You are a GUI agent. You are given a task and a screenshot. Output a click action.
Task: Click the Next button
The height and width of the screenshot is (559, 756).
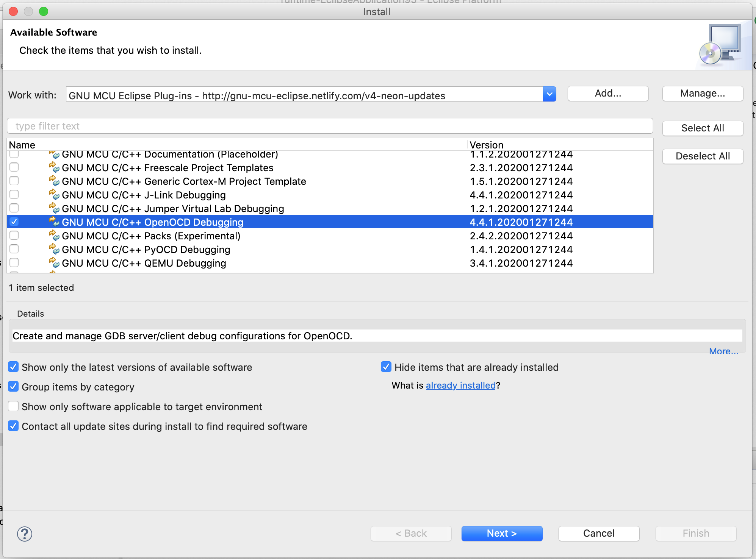point(501,533)
